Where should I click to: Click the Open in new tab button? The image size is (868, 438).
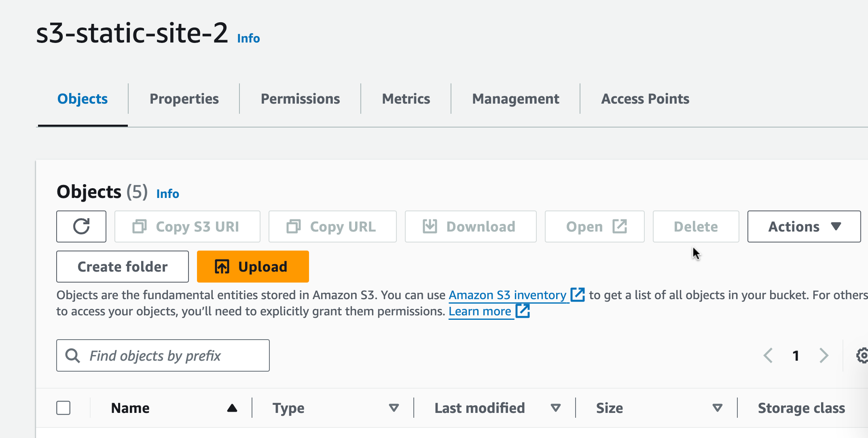(595, 226)
